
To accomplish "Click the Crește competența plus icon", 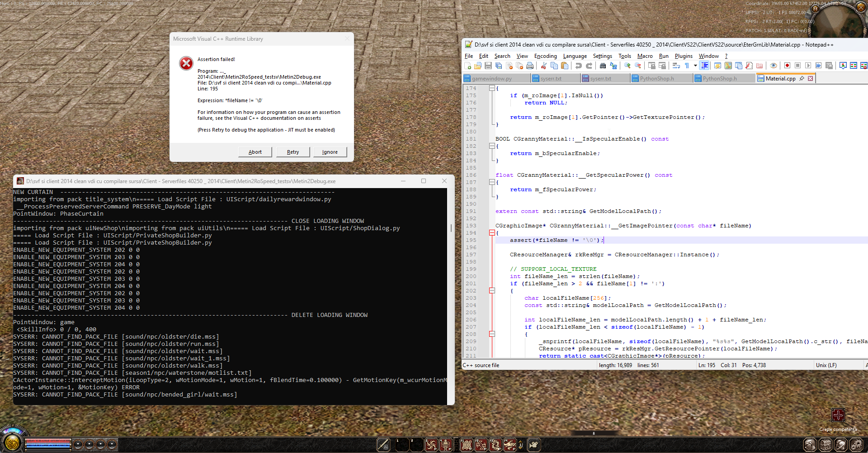I will coord(838,415).
